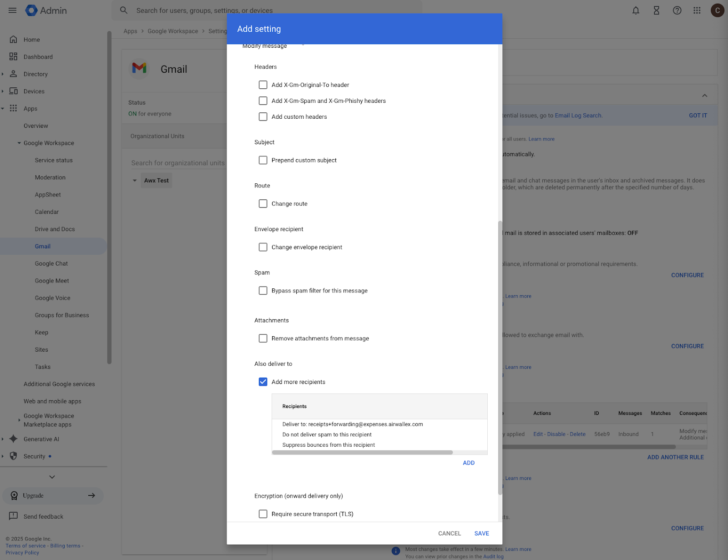Open Drive and Docs in the sidebar

(x=55, y=229)
